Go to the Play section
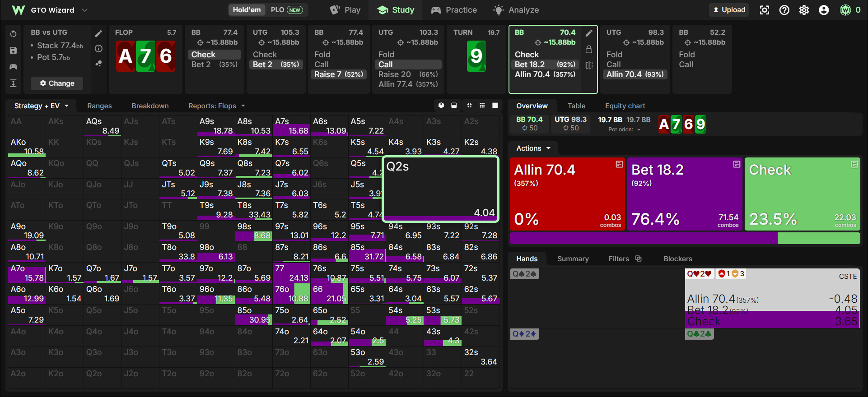The width and height of the screenshot is (868, 397). tap(345, 10)
